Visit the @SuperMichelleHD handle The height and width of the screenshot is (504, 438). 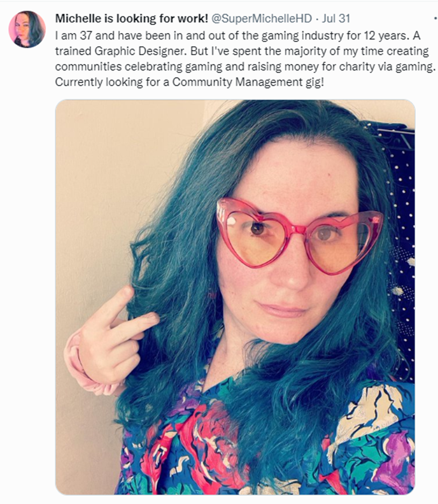click(261, 19)
